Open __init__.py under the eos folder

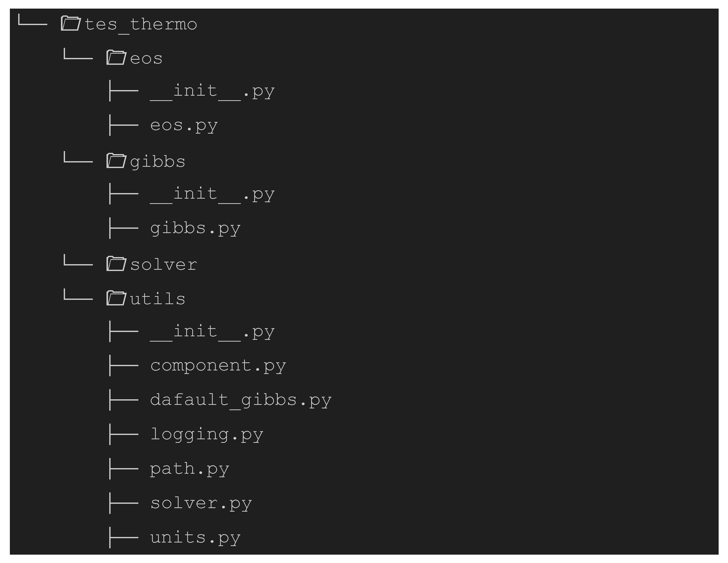212,91
